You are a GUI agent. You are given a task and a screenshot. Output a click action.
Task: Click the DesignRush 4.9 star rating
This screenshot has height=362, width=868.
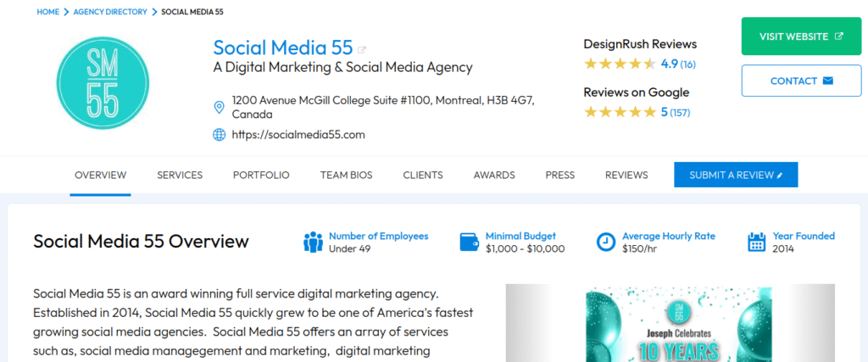[x=619, y=64]
